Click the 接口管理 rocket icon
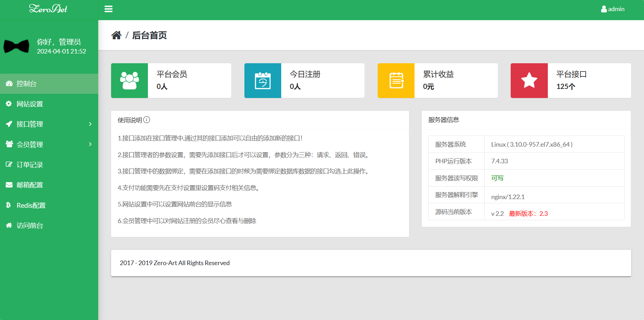Image resolution: width=644 pixels, height=320 pixels. (9, 124)
